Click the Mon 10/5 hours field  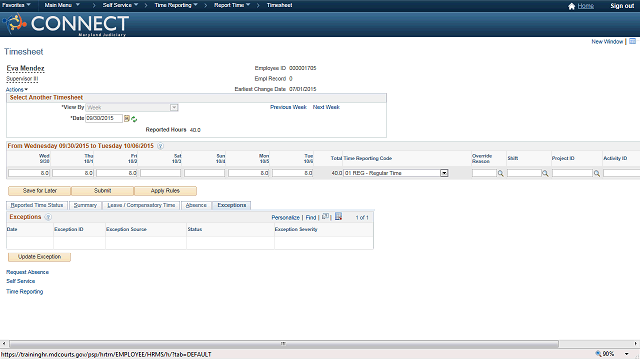(x=249, y=173)
